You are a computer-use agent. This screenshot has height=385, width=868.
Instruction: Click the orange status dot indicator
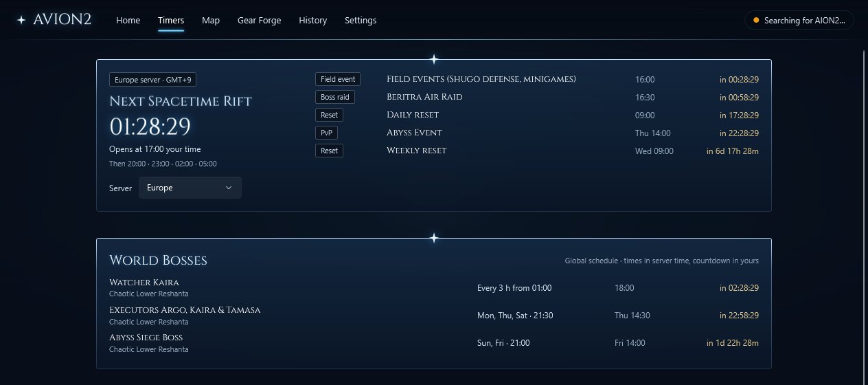point(756,20)
